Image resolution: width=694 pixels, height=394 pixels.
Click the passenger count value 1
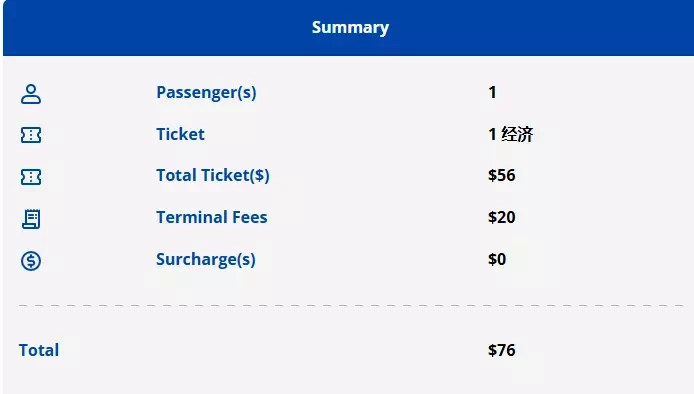[x=492, y=93]
